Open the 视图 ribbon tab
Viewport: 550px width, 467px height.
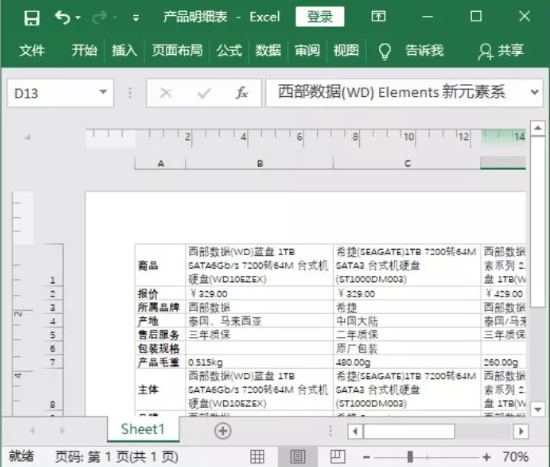pos(346,51)
